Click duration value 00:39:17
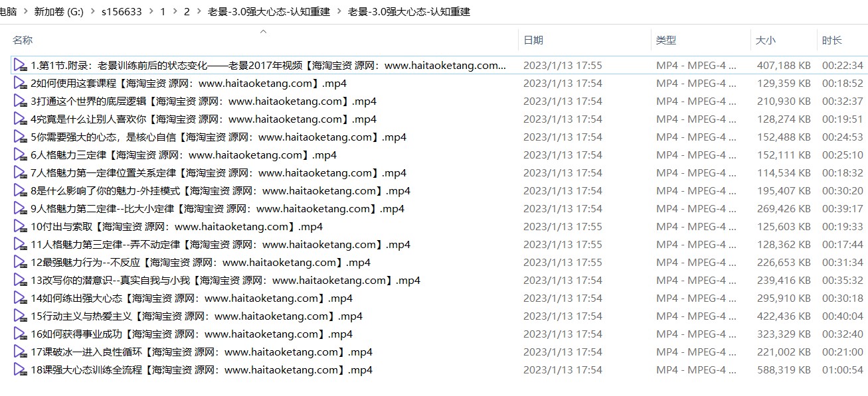Image resolution: width=868 pixels, height=396 pixels. 843,209
